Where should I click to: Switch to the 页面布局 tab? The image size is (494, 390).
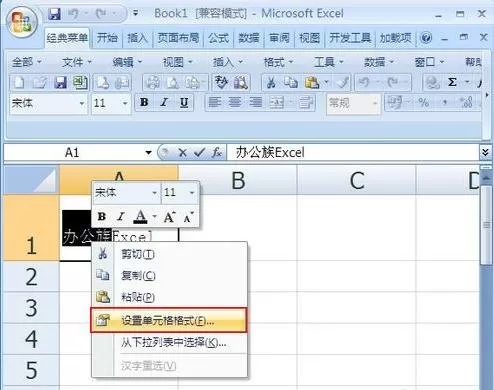178,38
